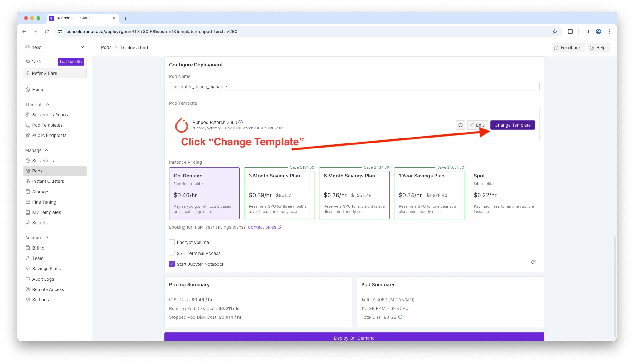Select Pods in the sidebar
The height and width of the screenshot is (364, 634).
(55, 171)
